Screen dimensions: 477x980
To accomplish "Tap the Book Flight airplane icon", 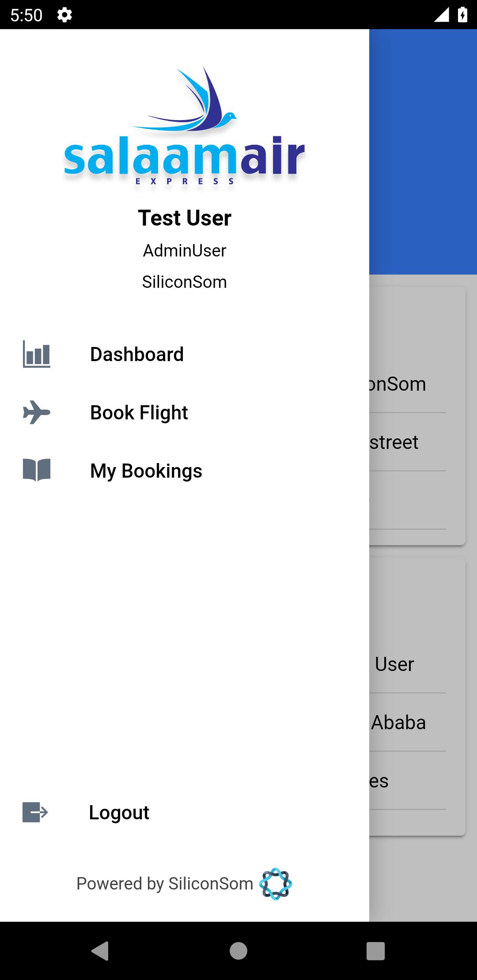I will [37, 412].
